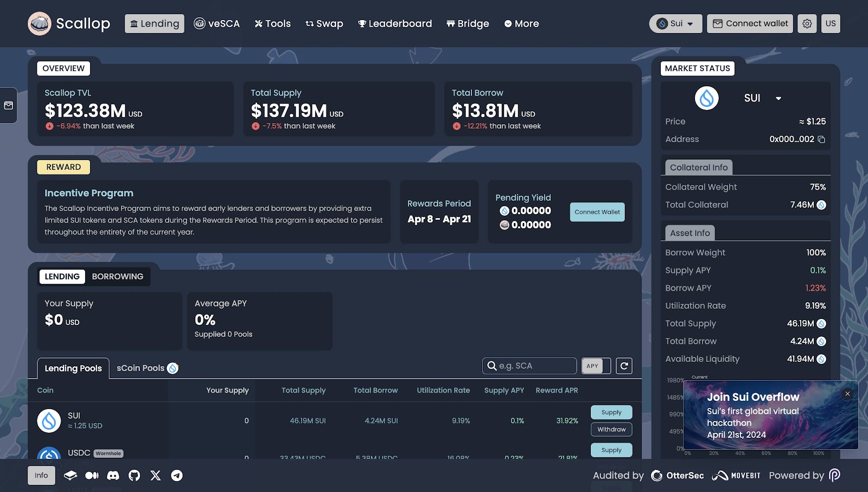Close the Join Sui Overflow banner
Image resolution: width=868 pixels, height=492 pixels.
point(847,394)
